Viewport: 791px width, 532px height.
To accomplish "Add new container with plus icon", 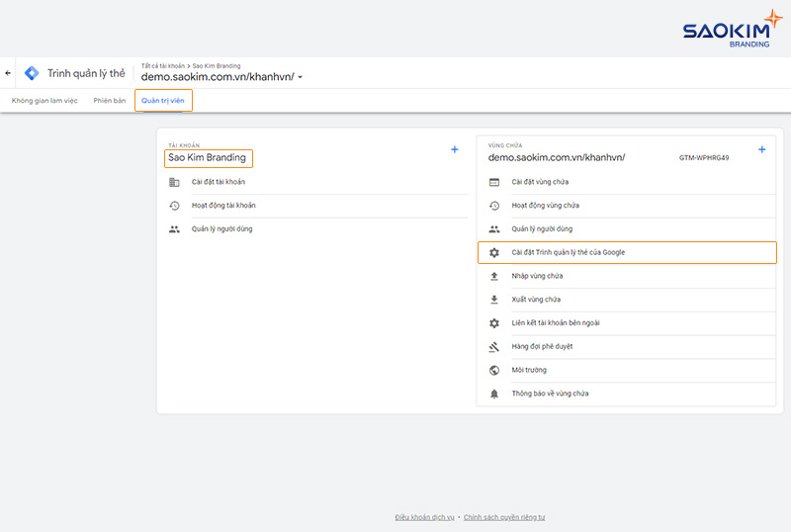I will pyautogui.click(x=761, y=149).
